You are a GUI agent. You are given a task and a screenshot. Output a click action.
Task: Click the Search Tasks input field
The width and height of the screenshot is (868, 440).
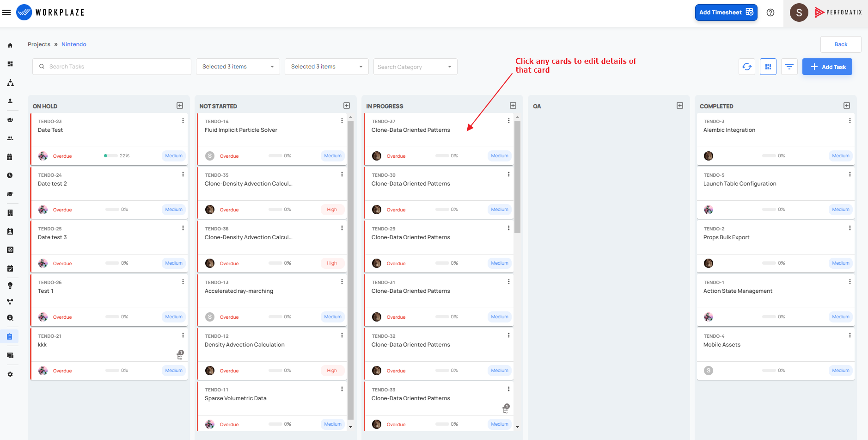112,67
